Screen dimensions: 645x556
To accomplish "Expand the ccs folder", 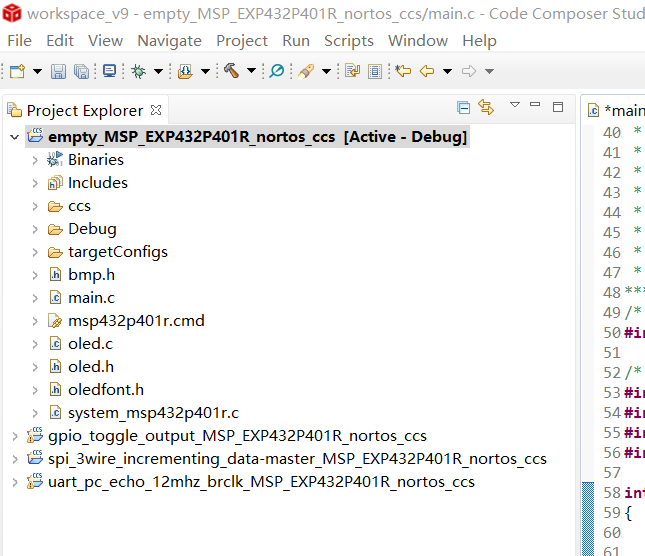I will (35, 206).
